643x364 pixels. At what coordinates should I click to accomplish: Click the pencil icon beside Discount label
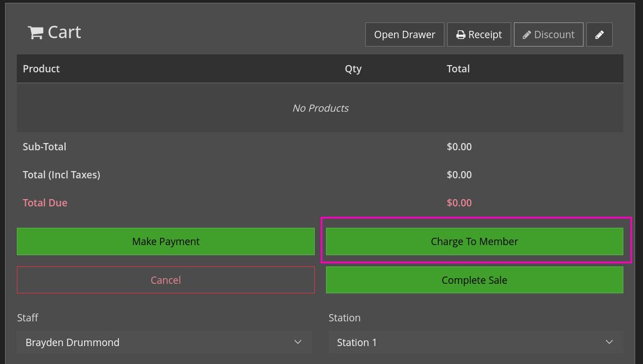click(527, 35)
